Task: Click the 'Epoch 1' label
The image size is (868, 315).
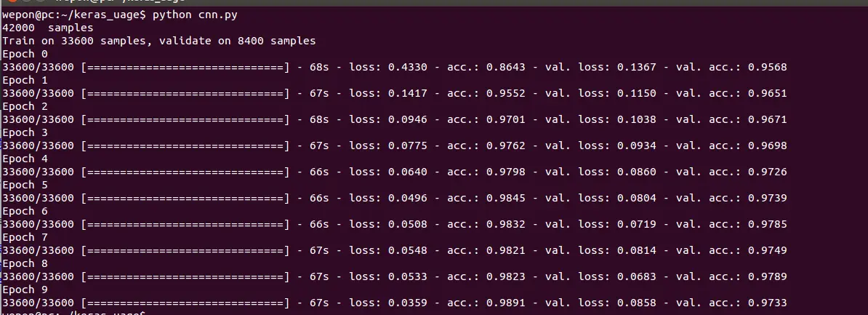Action: point(25,80)
